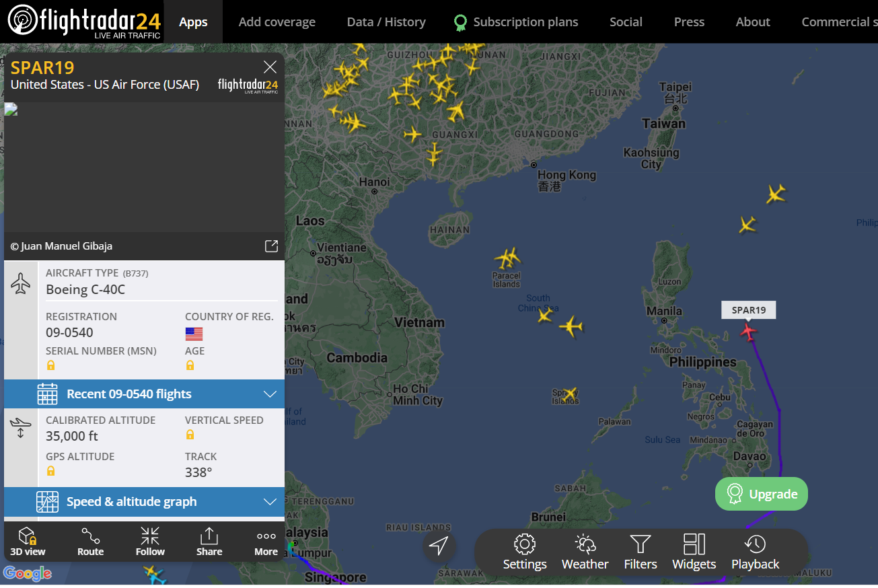Share this flight

click(x=209, y=541)
